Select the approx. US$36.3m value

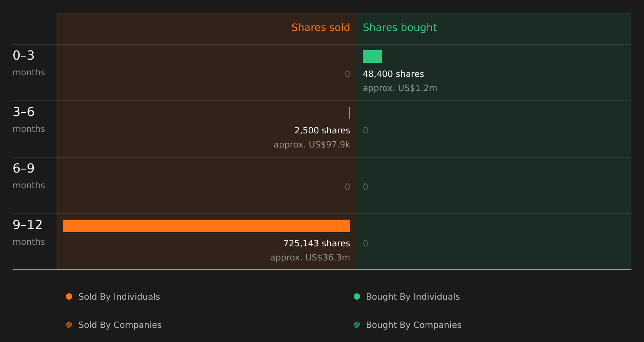(x=310, y=258)
